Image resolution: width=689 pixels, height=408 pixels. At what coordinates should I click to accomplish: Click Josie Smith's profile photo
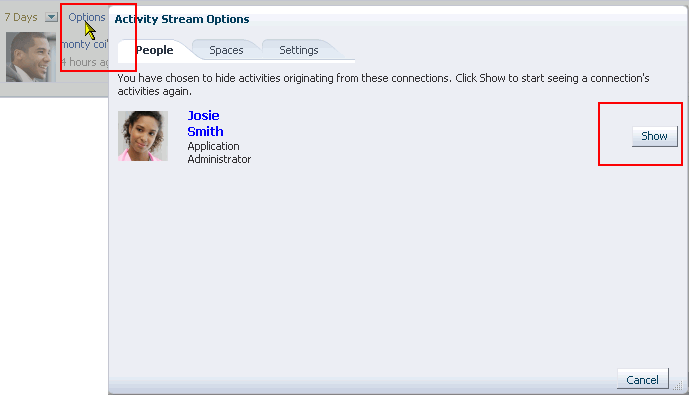[143, 136]
